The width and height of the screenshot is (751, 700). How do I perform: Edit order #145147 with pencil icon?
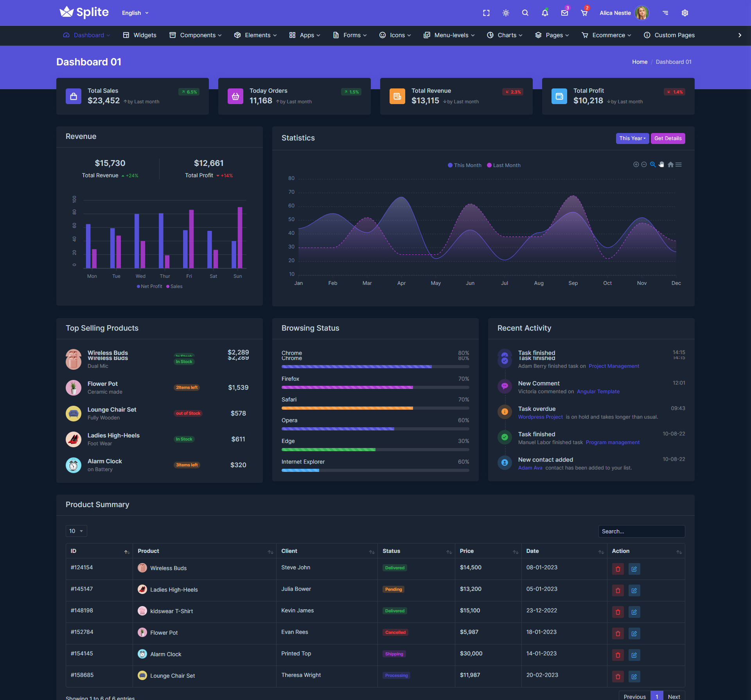(634, 590)
